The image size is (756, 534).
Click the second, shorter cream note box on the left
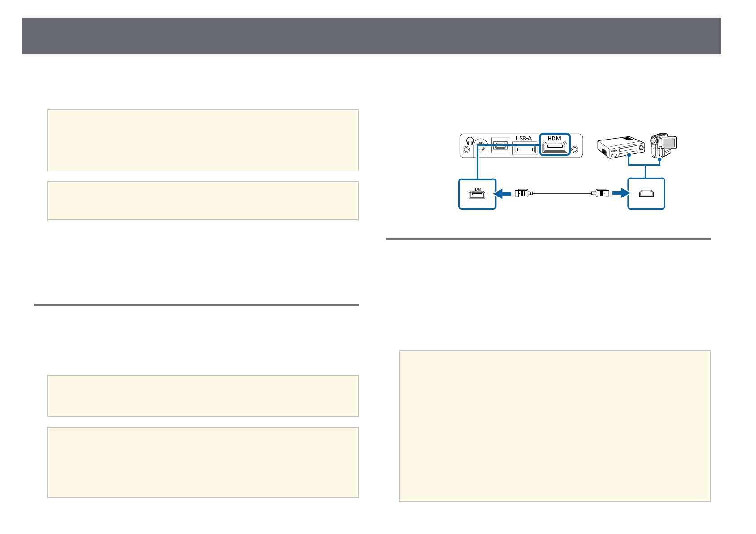point(203,201)
